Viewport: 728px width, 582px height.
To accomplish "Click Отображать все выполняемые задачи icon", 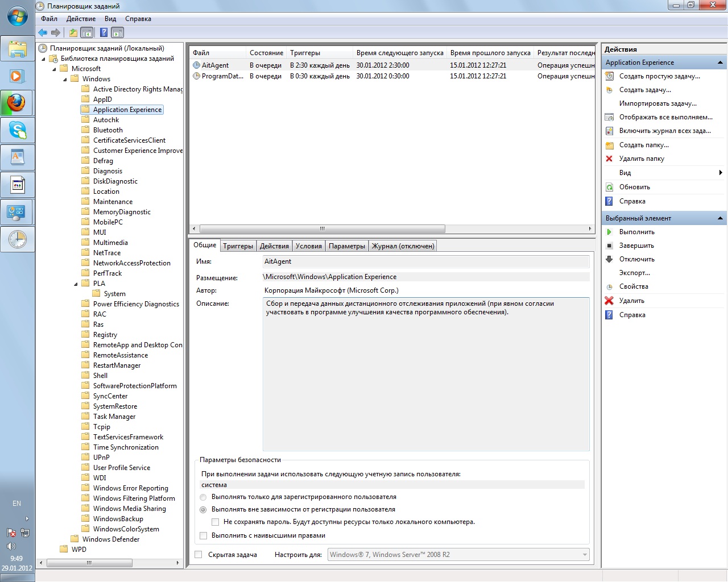I will (609, 117).
